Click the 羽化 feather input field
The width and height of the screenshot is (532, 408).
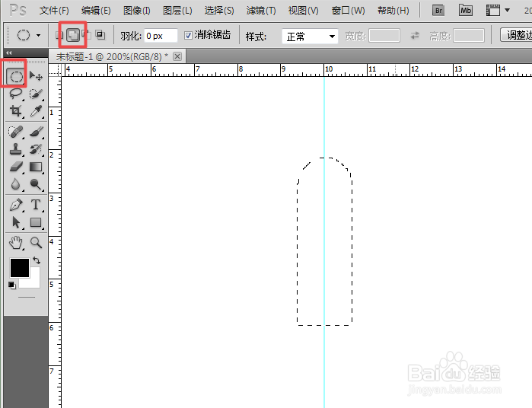click(x=161, y=35)
